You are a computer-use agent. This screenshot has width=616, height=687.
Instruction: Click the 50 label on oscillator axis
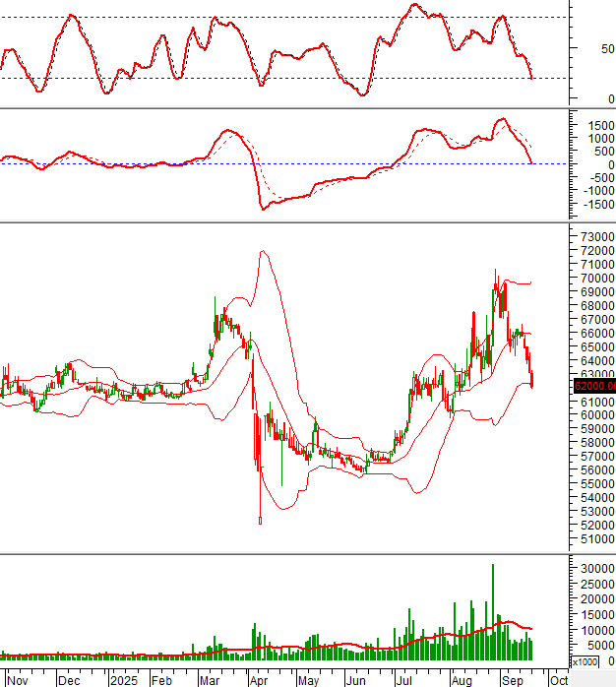point(608,48)
